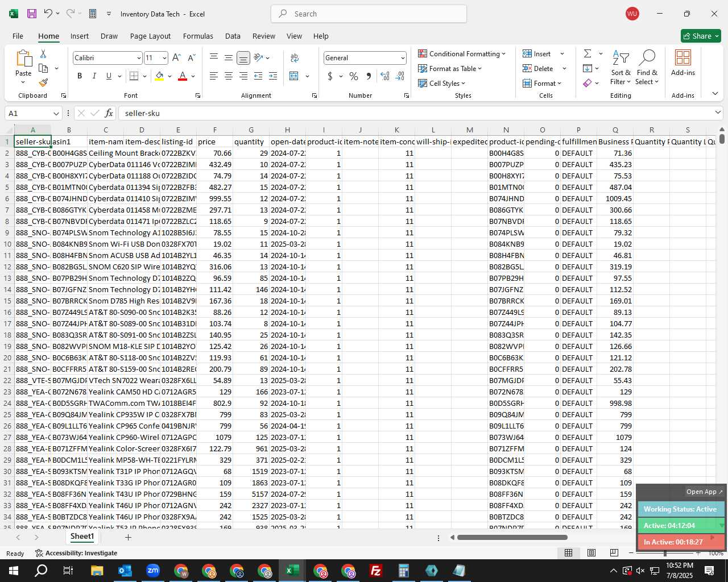Switch to the Insert tab
The image size is (728, 582).
(80, 36)
